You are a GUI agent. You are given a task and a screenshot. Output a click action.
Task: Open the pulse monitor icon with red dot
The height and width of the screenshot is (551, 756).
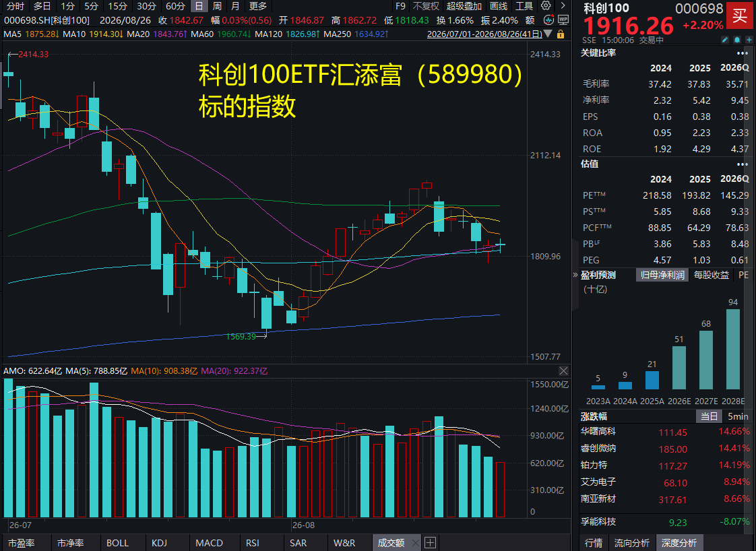coord(548,20)
